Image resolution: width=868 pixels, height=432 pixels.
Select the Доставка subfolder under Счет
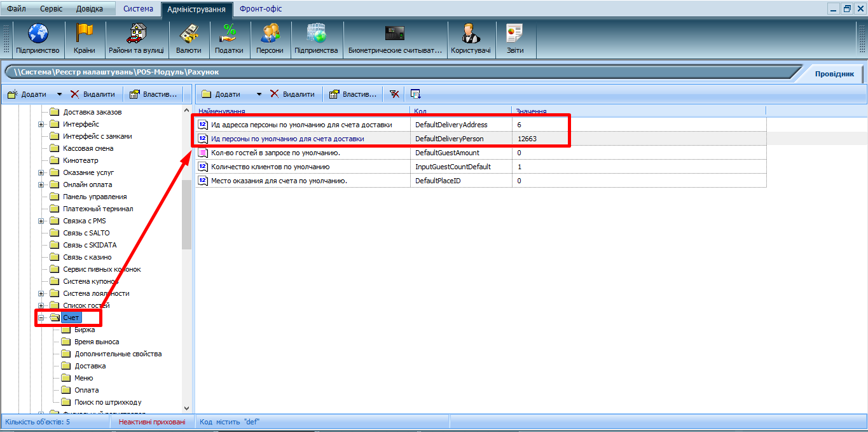click(x=90, y=366)
